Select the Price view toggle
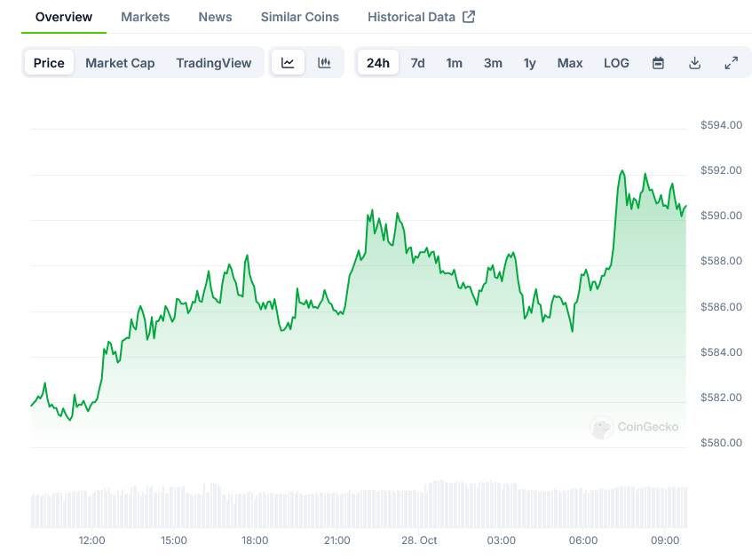 click(x=49, y=63)
